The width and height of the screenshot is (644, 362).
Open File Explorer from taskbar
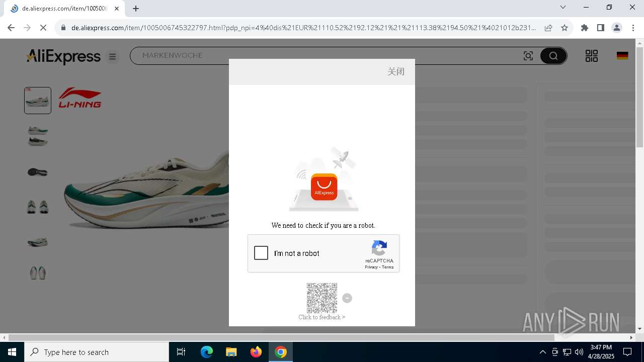point(231,352)
